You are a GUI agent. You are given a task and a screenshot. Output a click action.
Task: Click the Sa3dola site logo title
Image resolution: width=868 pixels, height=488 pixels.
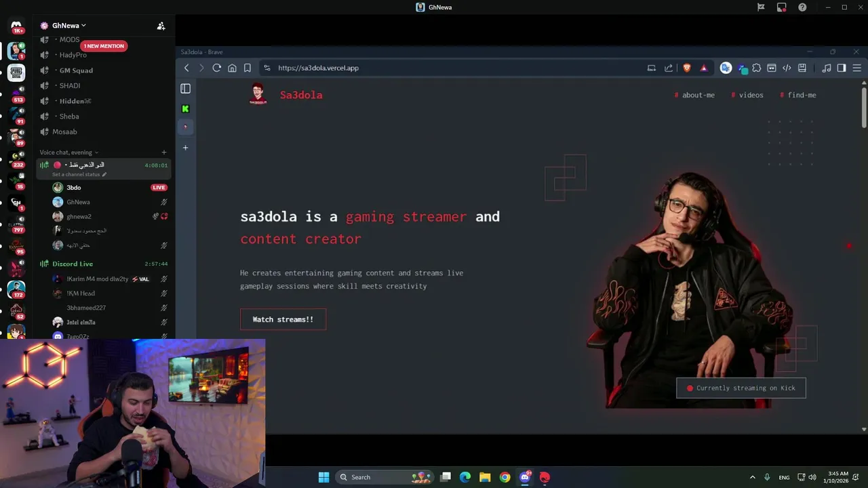point(301,95)
